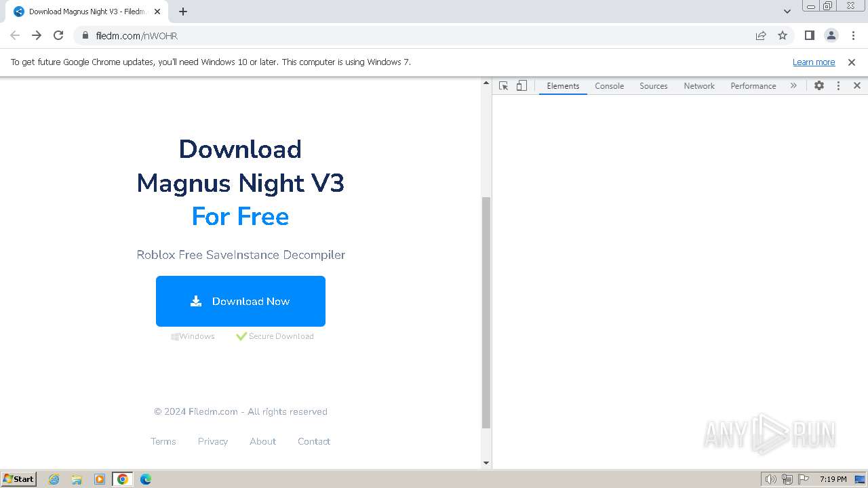Dismiss the Chrome update notification bar
This screenshot has width=868, height=488.
tap(852, 62)
